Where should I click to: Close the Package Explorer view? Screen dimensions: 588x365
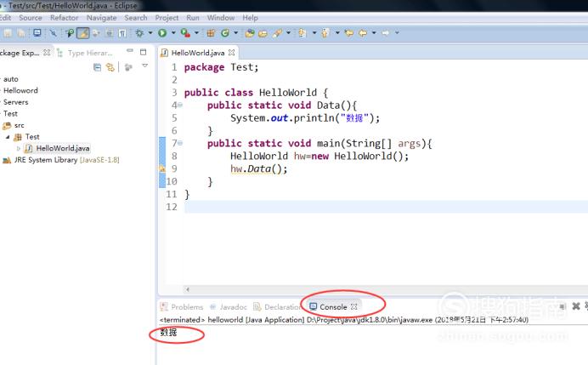(x=47, y=53)
